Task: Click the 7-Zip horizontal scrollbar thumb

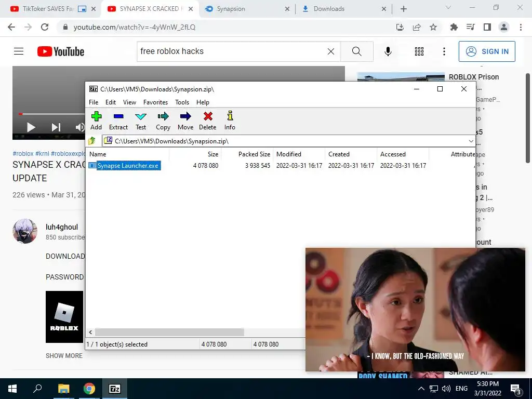Action: click(x=169, y=332)
